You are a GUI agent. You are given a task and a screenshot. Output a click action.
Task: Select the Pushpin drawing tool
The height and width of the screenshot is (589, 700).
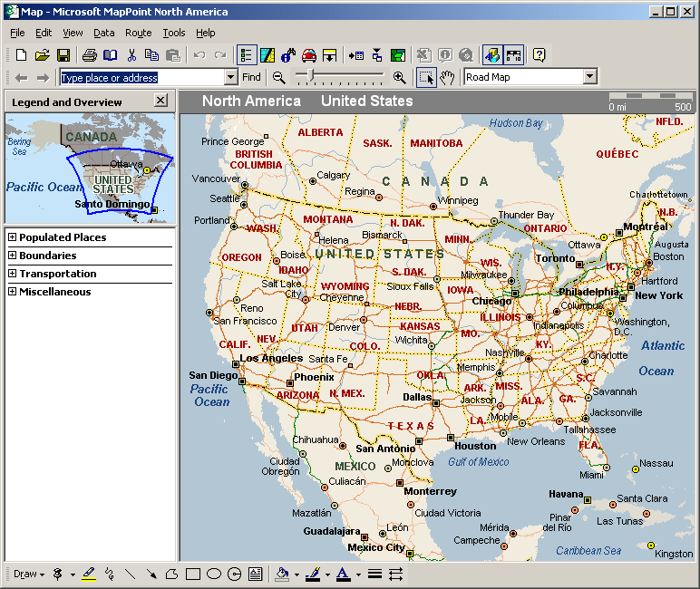tap(58, 574)
